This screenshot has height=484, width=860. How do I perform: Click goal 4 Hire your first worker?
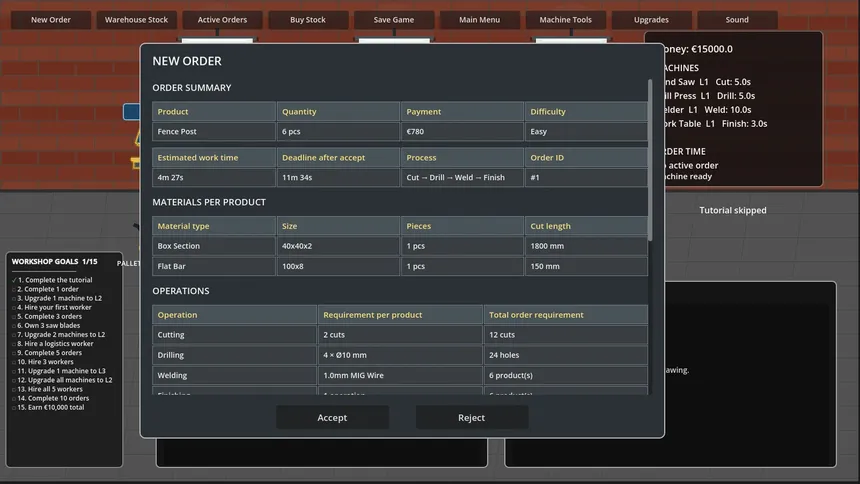click(52, 307)
